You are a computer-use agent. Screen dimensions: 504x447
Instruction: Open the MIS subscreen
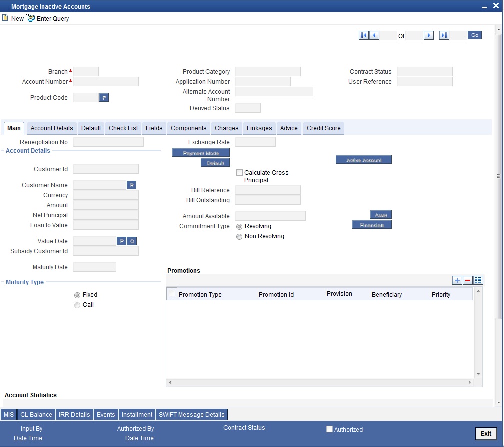[x=9, y=415]
